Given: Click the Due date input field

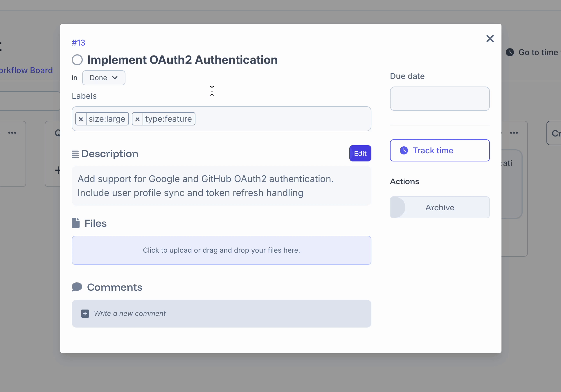Looking at the screenshot, I should 440,99.
